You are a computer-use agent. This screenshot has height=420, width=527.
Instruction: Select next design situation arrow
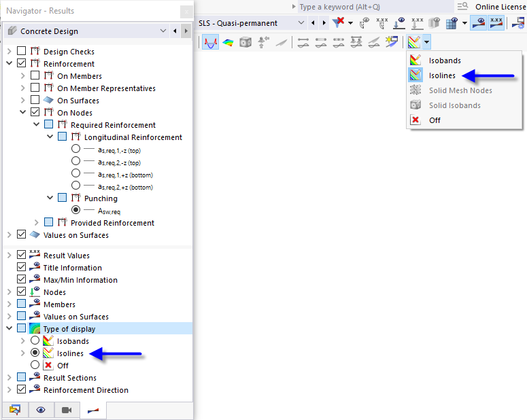(324, 23)
